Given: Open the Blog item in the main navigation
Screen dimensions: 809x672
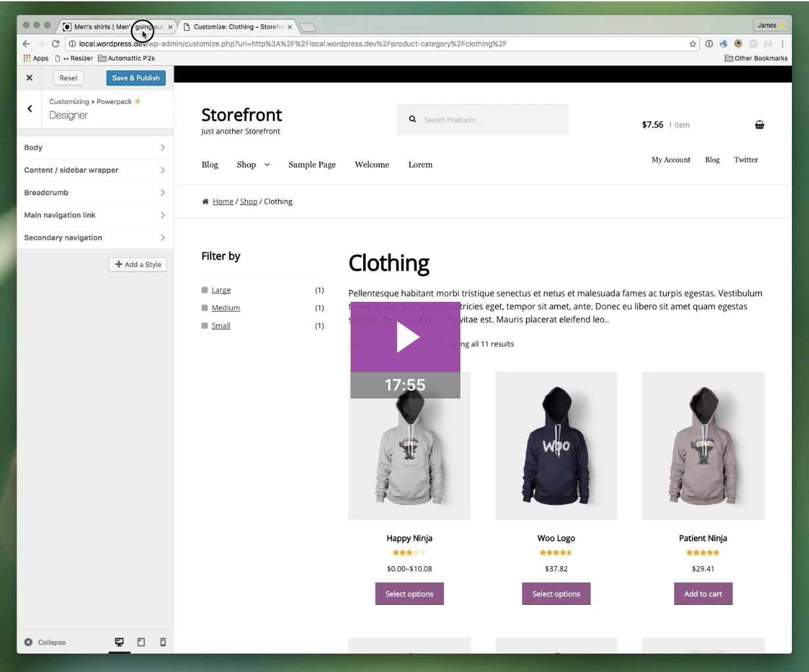Looking at the screenshot, I should point(210,165).
